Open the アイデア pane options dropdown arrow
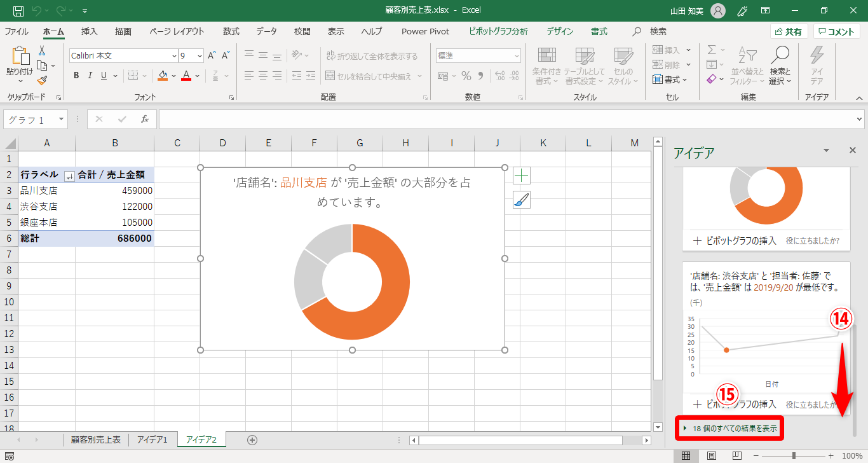The image size is (868, 463). coord(826,151)
